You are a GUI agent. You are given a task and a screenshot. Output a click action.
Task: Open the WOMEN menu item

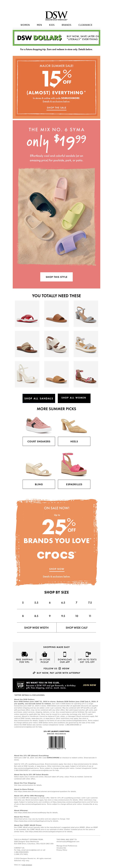coord(25,25)
